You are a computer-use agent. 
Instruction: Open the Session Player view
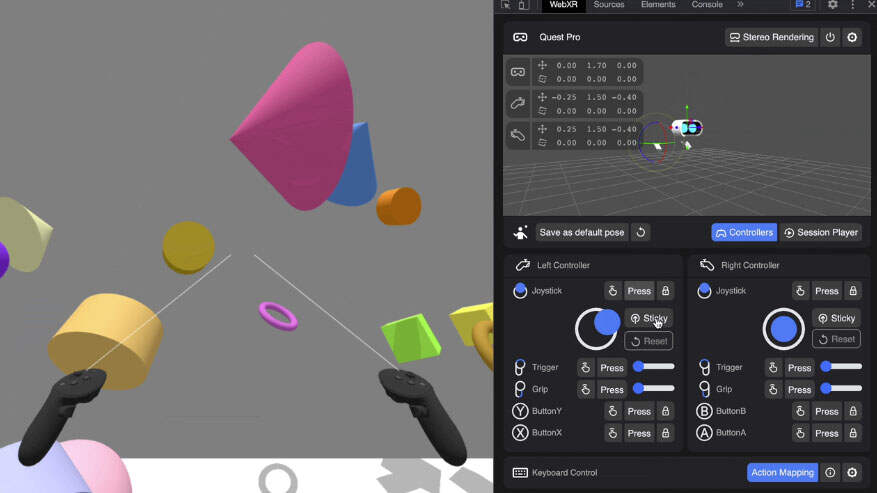(820, 232)
